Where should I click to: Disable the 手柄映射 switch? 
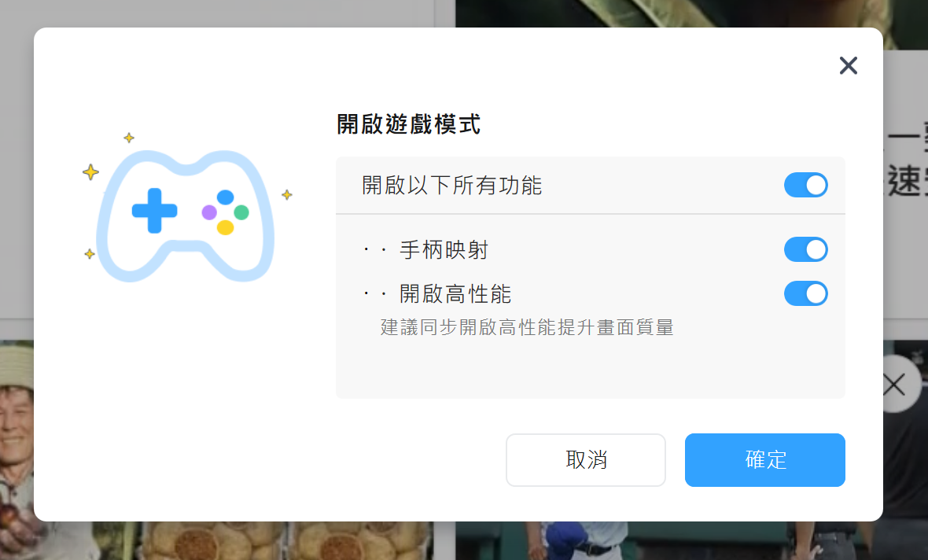(805, 250)
